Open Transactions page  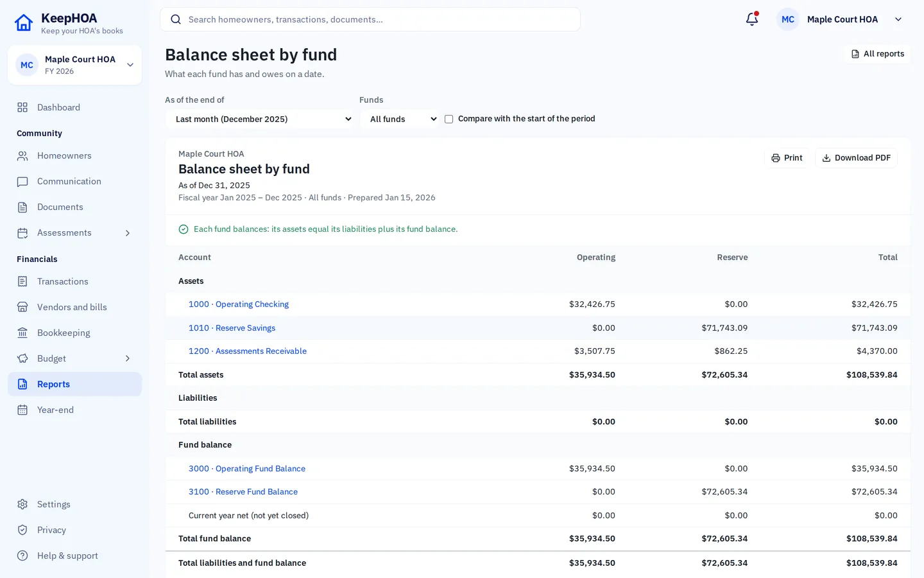tap(74, 281)
